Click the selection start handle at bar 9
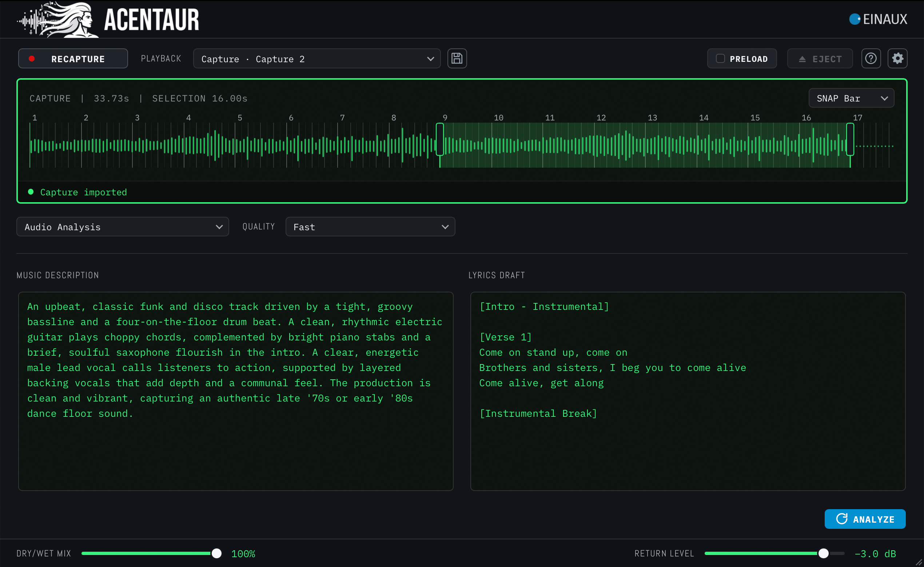The height and width of the screenshot is (567, 924). [x=440, y=140]
